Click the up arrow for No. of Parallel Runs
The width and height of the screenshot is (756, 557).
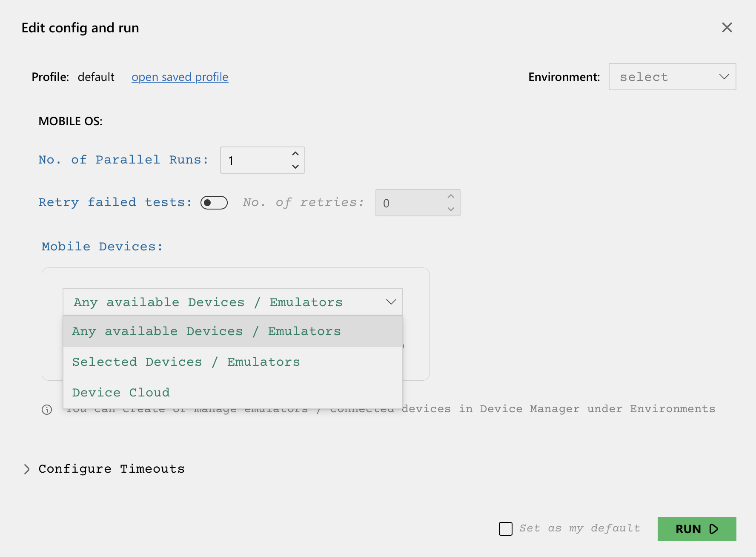point(295,153)
